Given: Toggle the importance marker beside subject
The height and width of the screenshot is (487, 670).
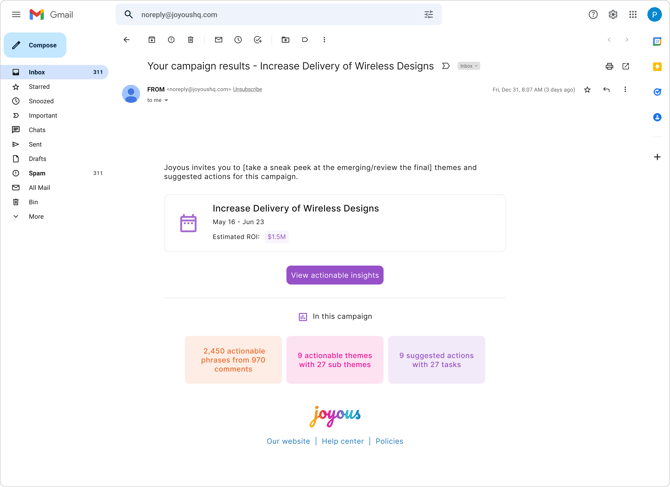Looking at the screenshot, I should (x=446, y=66).
